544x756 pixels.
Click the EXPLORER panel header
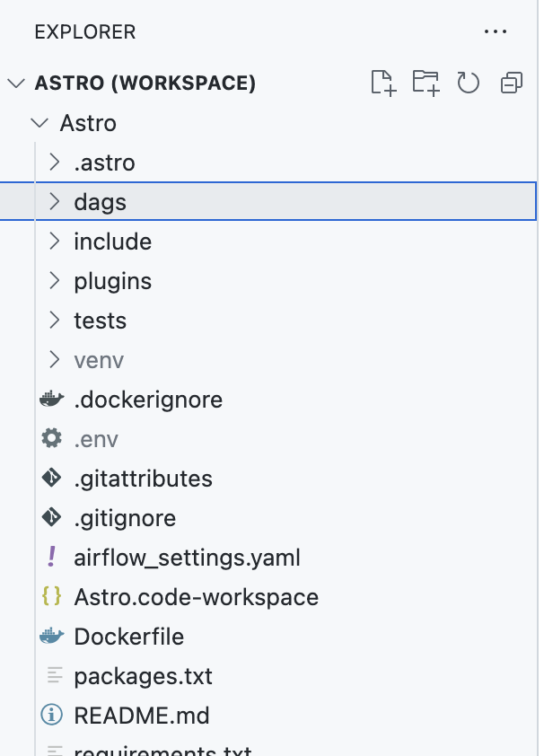(x=85, y=31)
